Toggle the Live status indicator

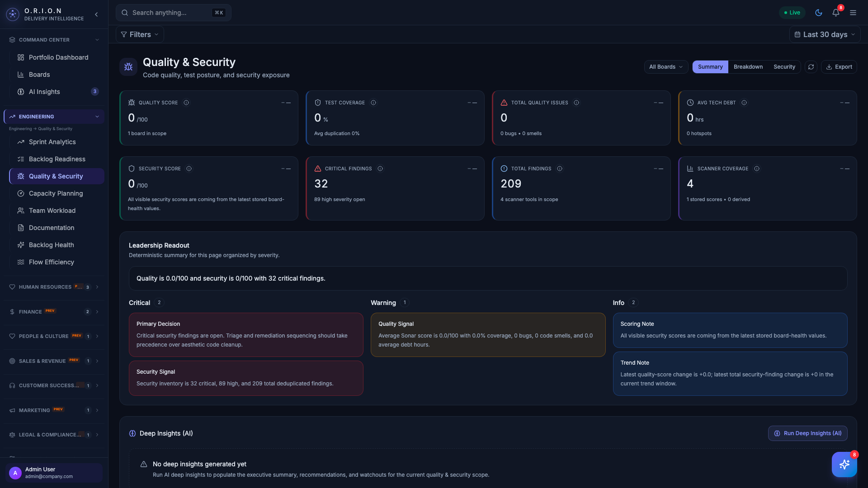click(x=792, y=12)
